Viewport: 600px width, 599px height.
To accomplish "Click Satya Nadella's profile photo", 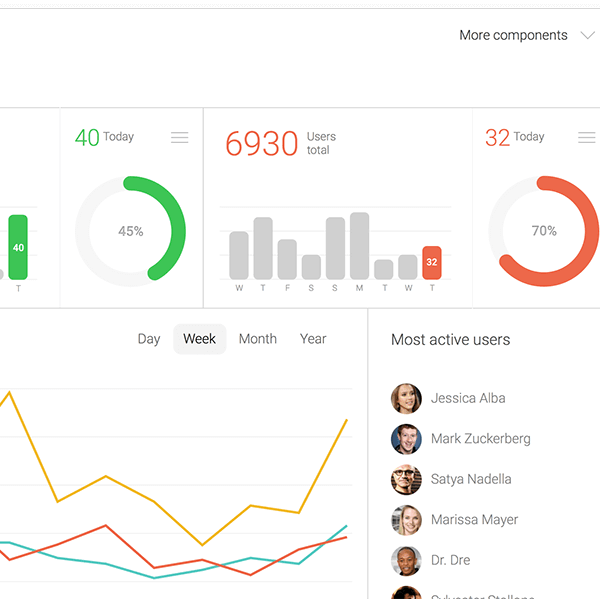I will click(406, 480).
